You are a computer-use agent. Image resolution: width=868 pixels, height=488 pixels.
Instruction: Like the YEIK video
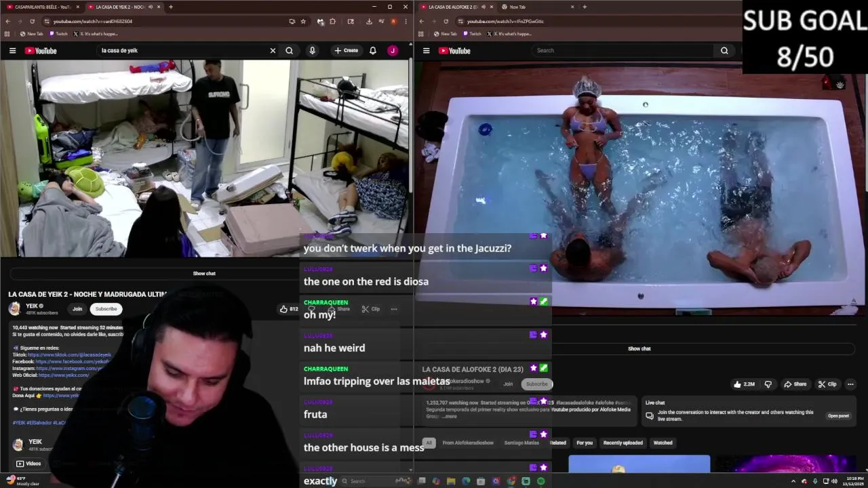click(289, 309)
